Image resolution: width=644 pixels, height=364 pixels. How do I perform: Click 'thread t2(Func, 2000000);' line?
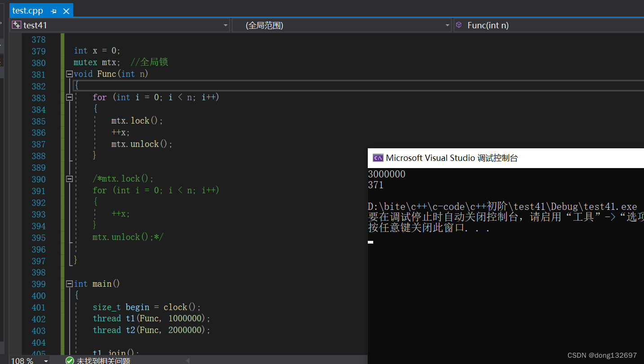coord(151,330)
